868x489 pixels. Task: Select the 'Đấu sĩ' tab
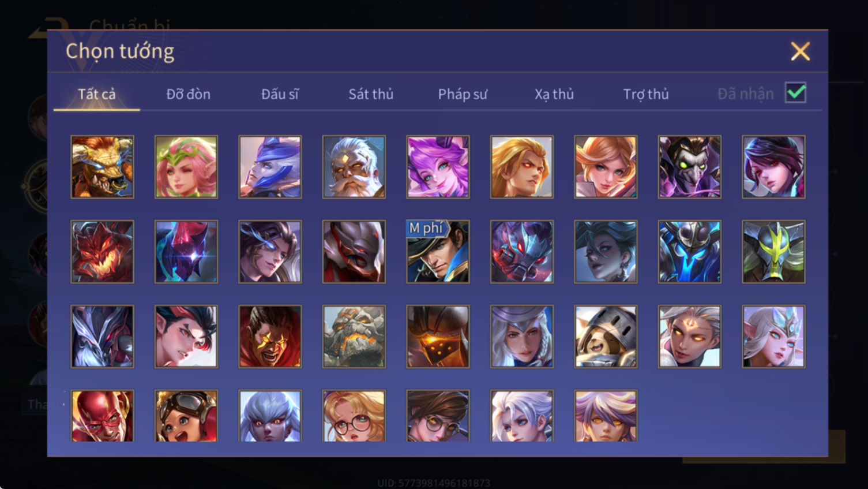[280, 94]
